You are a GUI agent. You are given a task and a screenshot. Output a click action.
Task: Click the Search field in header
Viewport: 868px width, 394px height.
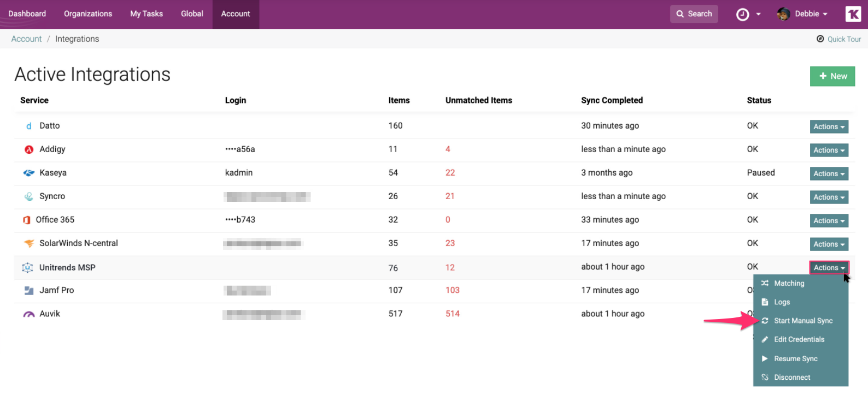(694, 14)
